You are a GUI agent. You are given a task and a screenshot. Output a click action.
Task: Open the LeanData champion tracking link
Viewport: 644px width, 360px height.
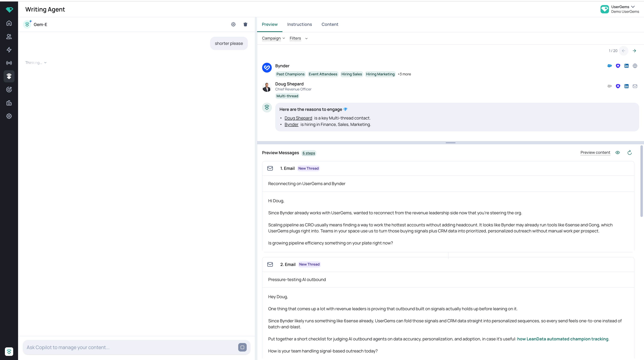point(562,339)
